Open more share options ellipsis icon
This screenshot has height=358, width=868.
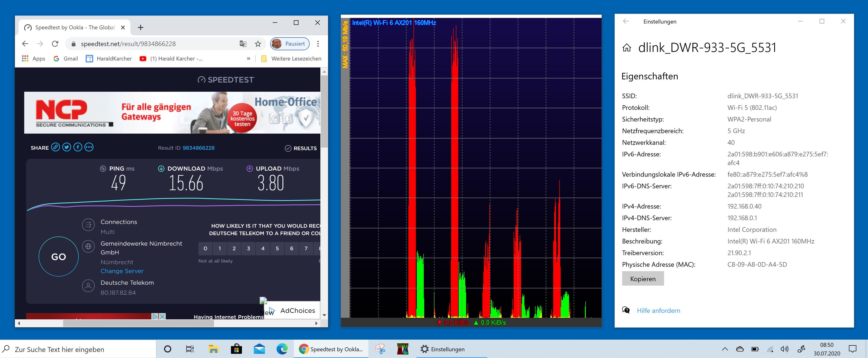point(89,148)
